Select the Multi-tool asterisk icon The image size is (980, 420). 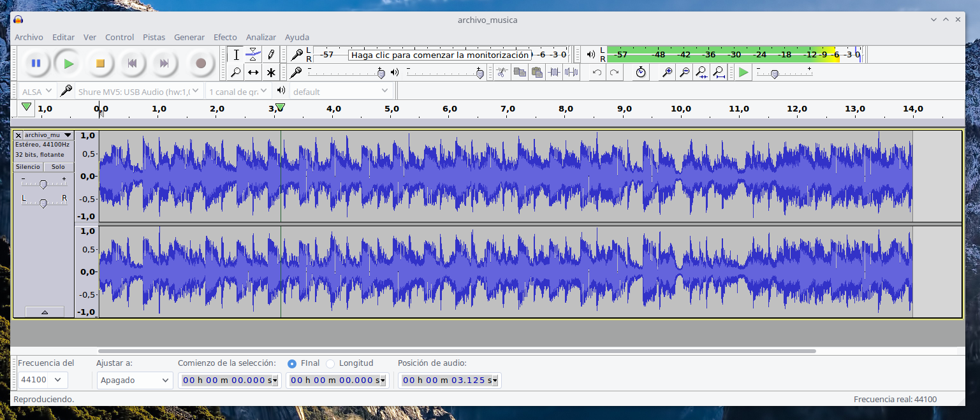coord(271,73)
